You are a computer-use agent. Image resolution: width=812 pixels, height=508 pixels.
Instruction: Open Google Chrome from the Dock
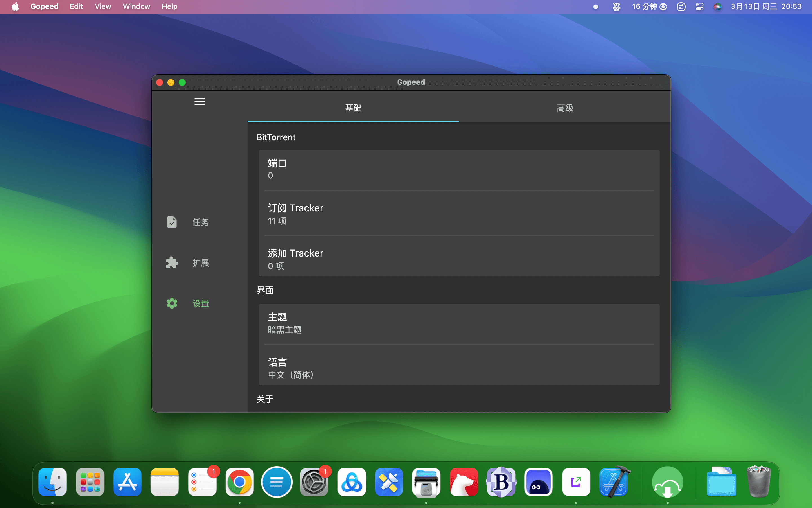(239, 482)
